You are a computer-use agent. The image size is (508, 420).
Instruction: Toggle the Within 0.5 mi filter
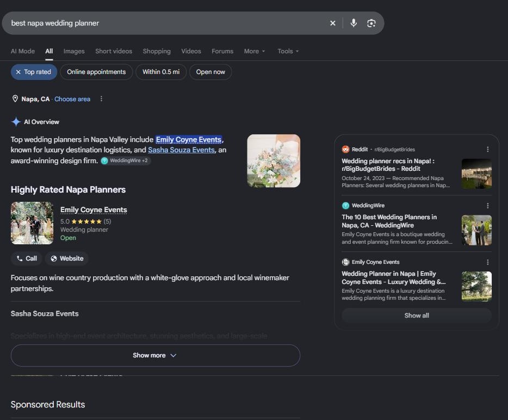[161, 72]
